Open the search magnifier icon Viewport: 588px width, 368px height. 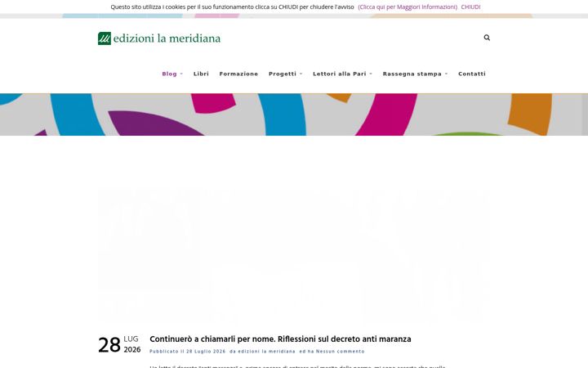(x=487, y=38)
